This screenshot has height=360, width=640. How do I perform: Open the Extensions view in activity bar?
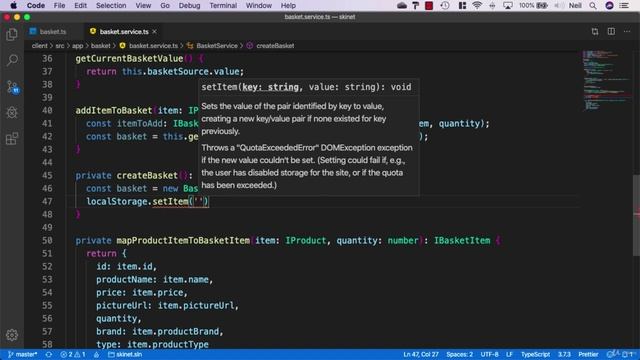(12, 139)
